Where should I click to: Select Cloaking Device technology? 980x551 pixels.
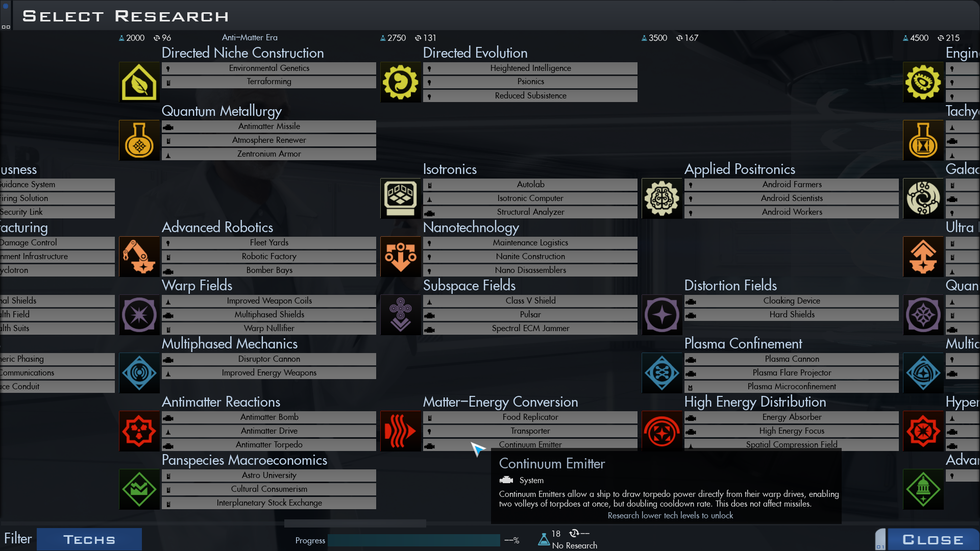coord(792,301)
